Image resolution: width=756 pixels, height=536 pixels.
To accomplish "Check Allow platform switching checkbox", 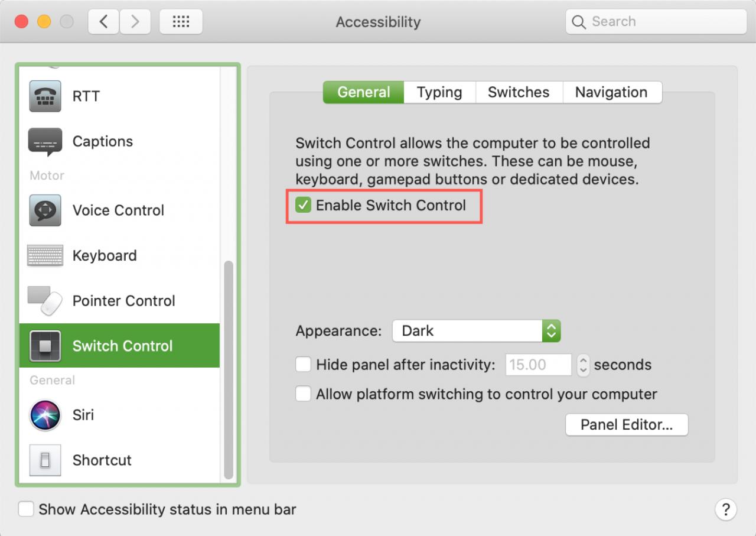I will 304,394.
